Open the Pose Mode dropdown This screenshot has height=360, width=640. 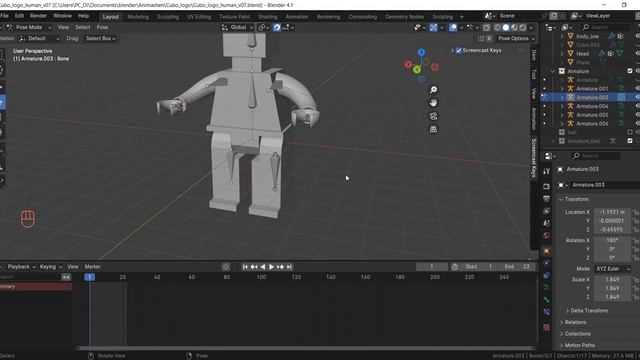click(x=29, y=27)
